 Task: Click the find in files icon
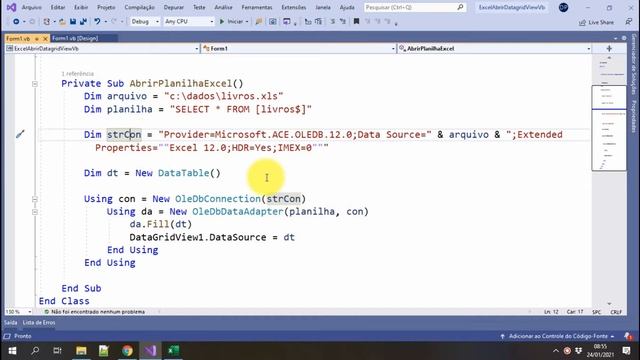(x=258, y=21)
